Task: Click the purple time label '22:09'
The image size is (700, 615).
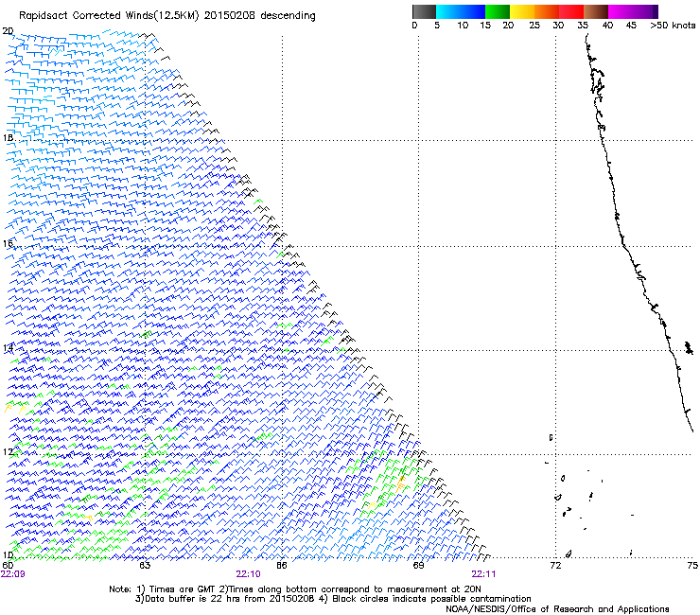Action: click(13, 574)
